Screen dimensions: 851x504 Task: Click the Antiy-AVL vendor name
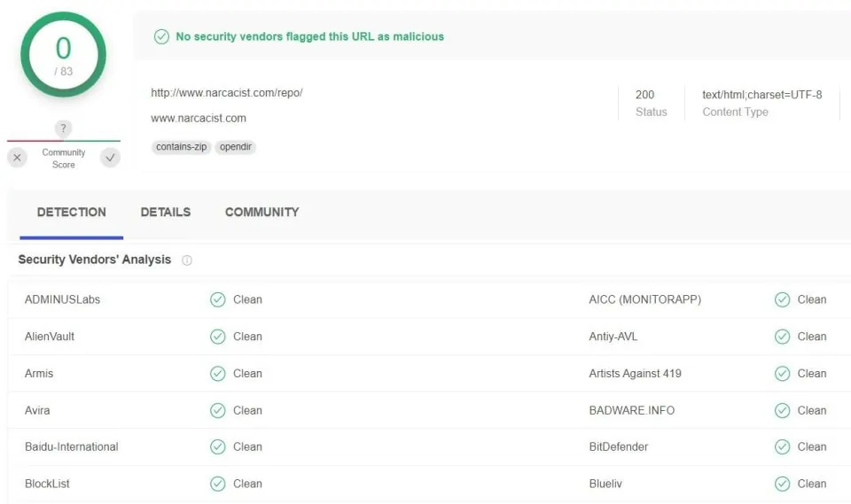coord(613,337)
